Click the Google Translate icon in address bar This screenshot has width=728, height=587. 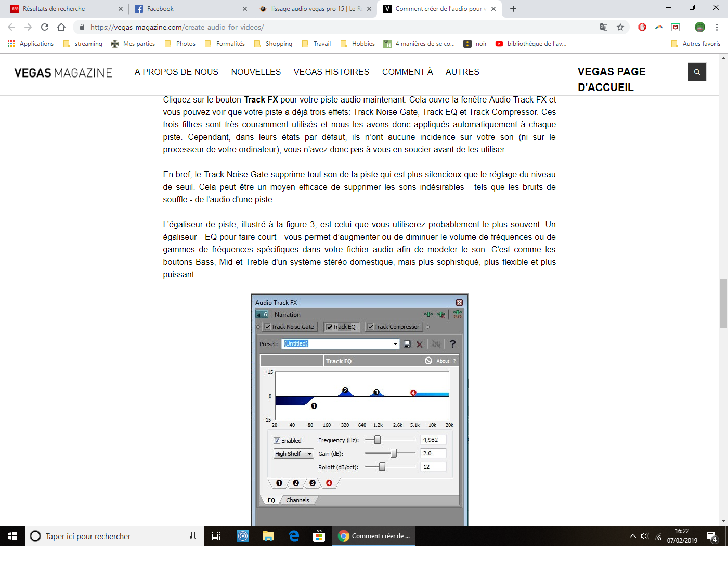[604, 27]
